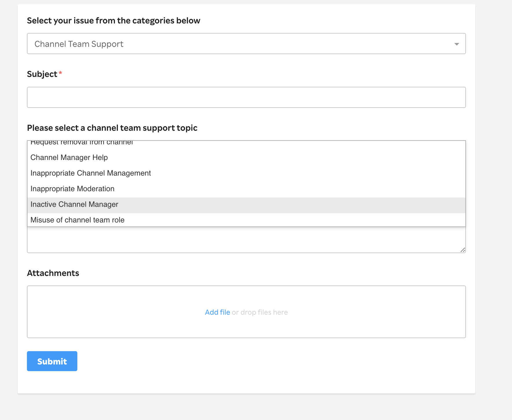
Task: Select 'Inappropriate Channel Management' topic
Action: [x=91, y=173]
